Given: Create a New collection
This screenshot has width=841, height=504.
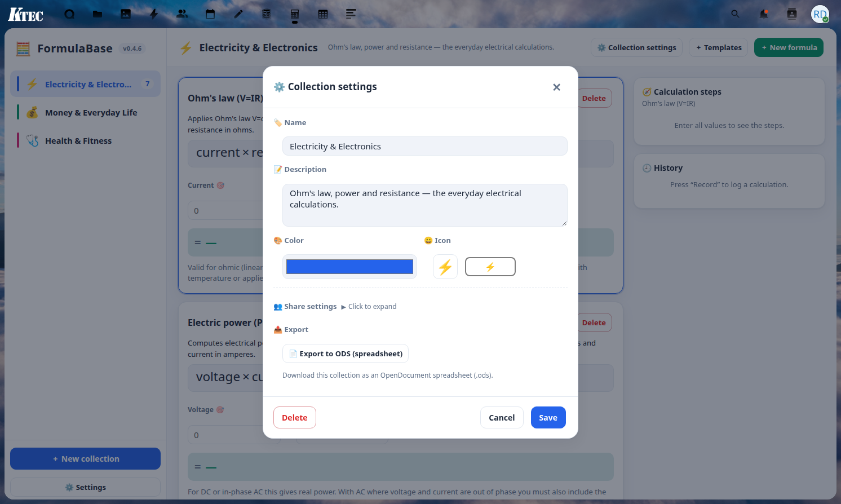Looking at the screenshot, I should (x=85, y=459).
